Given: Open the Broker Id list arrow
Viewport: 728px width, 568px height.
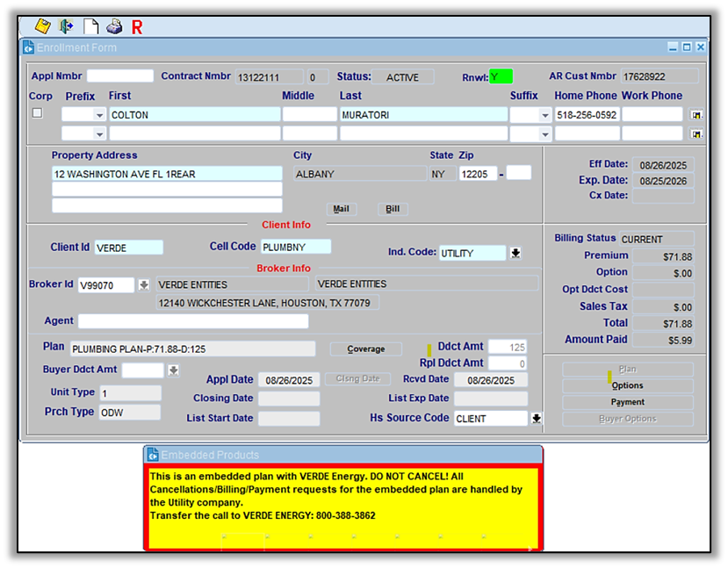Looking at the screenshot, I should tap(144, 285).
